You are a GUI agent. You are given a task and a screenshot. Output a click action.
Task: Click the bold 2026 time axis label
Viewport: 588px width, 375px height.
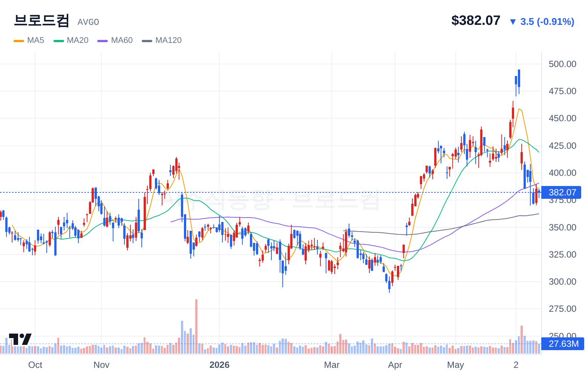point(219,365)
